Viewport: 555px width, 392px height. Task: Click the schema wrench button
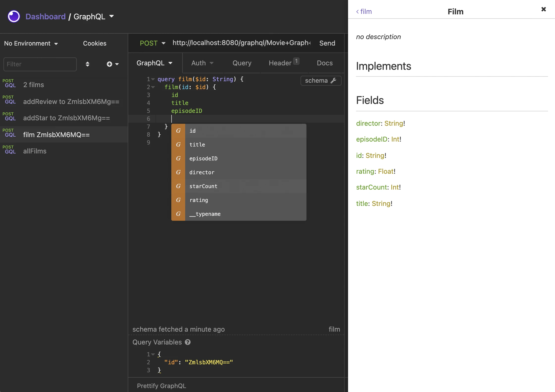coord(321,81)
